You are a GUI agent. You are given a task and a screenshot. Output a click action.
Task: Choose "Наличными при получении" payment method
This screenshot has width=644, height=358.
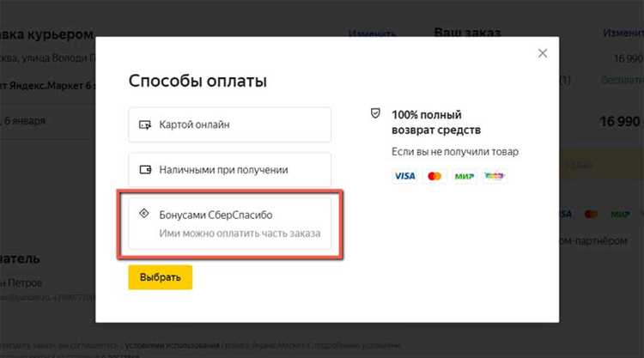coord(229,170)
